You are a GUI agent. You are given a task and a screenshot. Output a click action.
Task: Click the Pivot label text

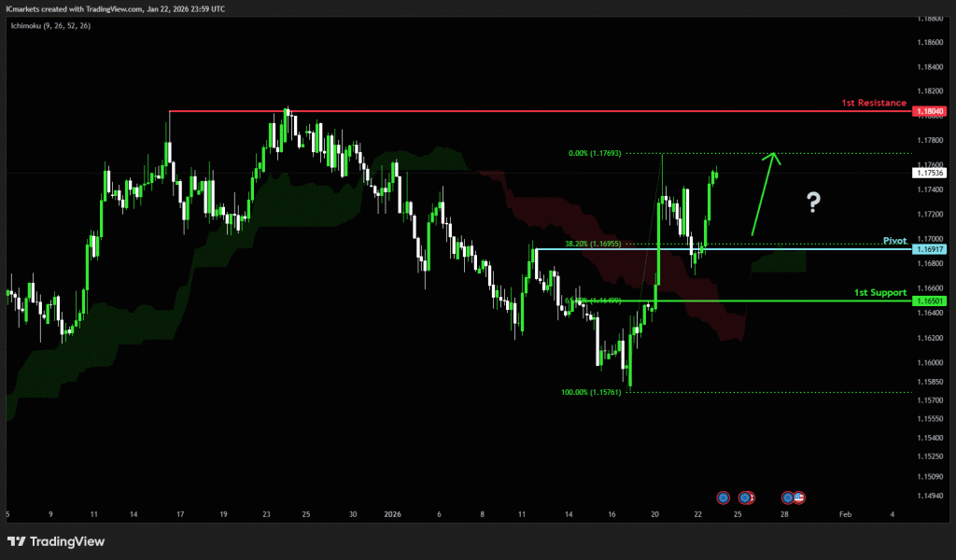894,240
